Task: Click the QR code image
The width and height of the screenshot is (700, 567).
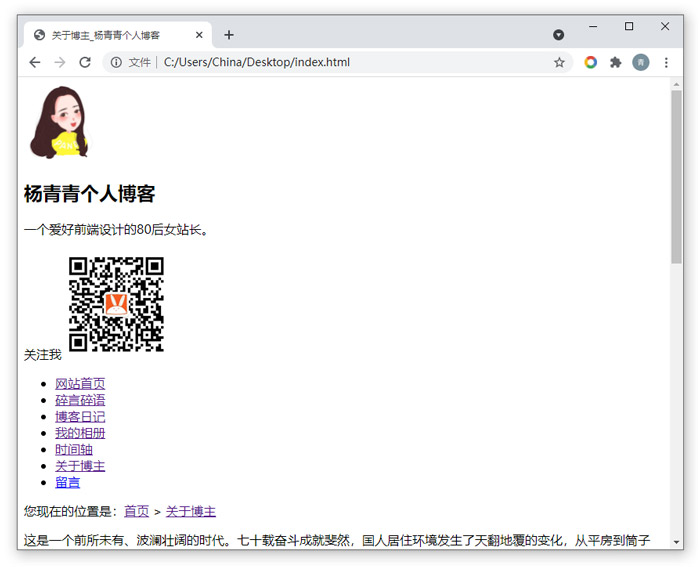Action: pos(116,304)
